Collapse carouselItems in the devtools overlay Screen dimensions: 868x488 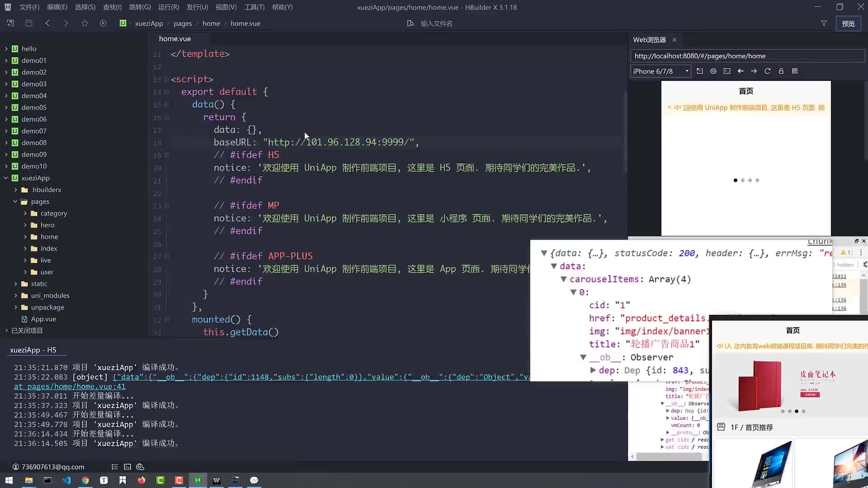(564, 279)
